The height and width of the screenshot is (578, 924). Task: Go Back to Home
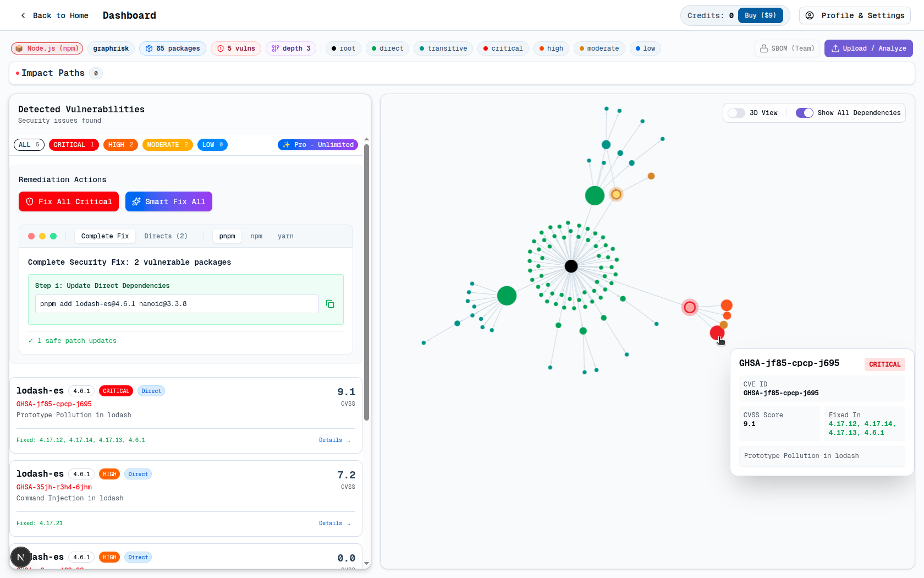point(54,15)
